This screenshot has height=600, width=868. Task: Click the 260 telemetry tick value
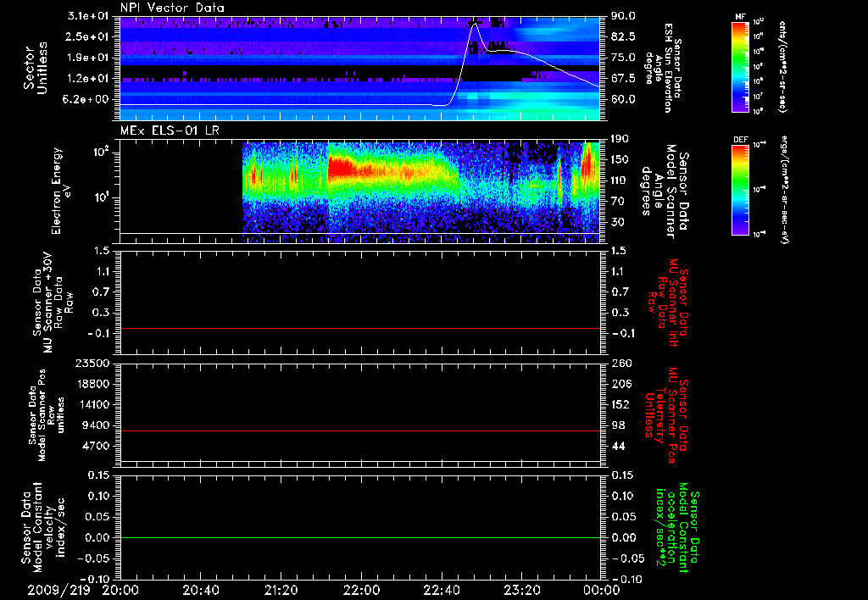(x=620, y=363)
